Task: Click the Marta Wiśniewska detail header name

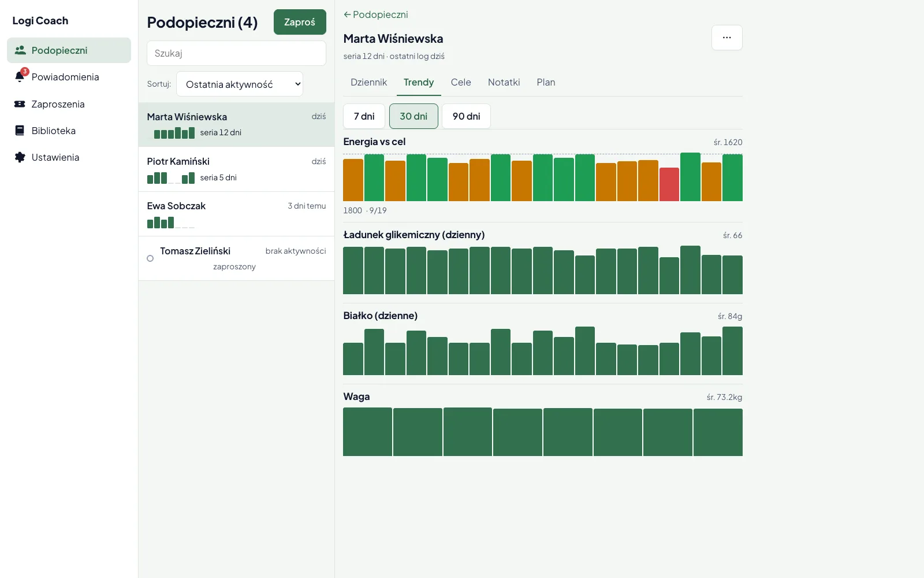Action: click(393, 39)
